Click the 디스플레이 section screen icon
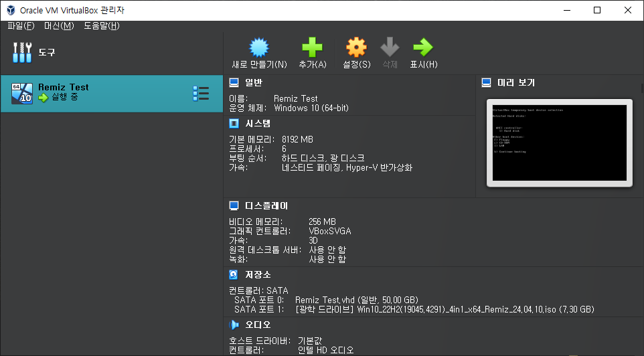This screenshot has width=644, height=356. pyautogui.click(x=234, y=205)
